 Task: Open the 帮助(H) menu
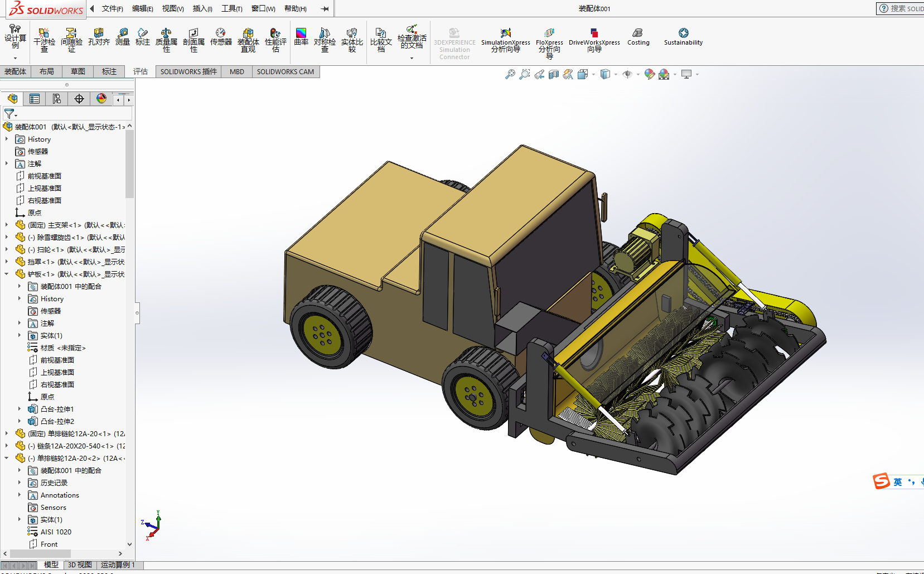(x=296, y=9)
